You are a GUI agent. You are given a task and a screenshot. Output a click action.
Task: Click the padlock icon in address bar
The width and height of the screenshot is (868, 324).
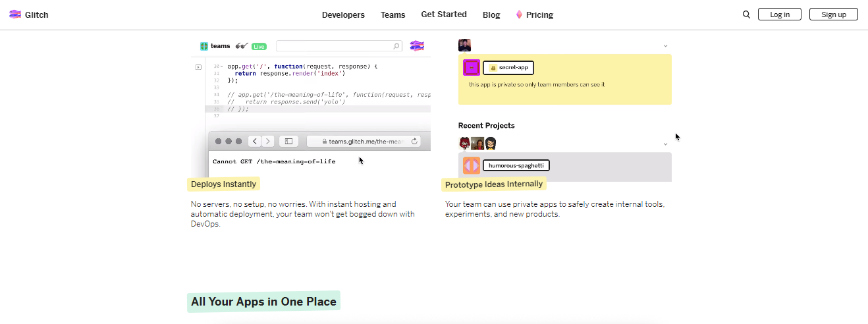[x=325, y=141]
